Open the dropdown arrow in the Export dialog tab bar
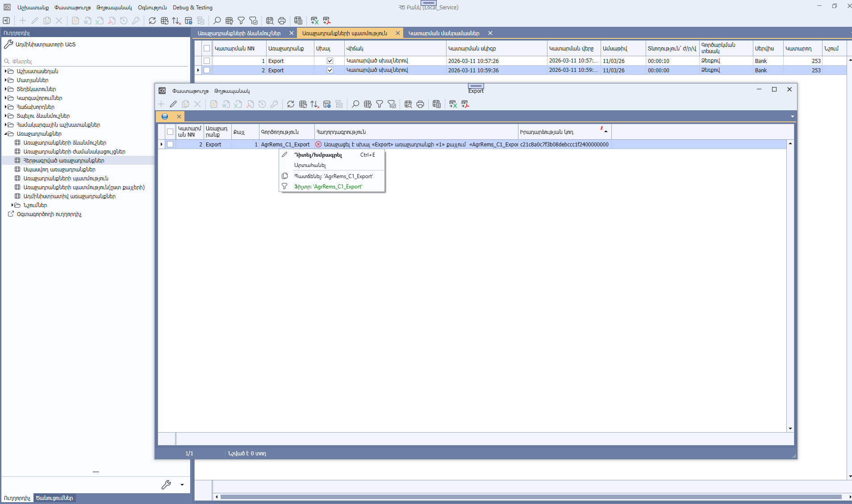The height and width of the screenshot is (504, 852). pyautogui.click(x=792, y=116)
